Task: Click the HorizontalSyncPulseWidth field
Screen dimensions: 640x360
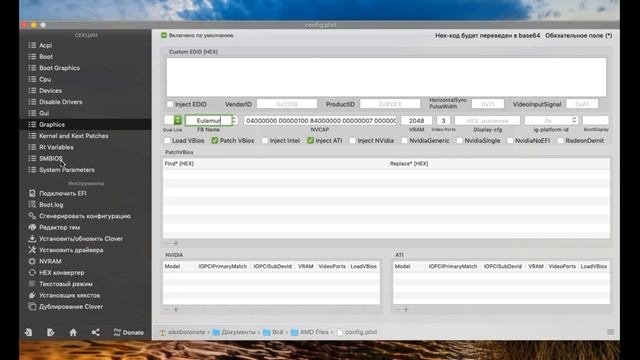Action: coord(487,104)
